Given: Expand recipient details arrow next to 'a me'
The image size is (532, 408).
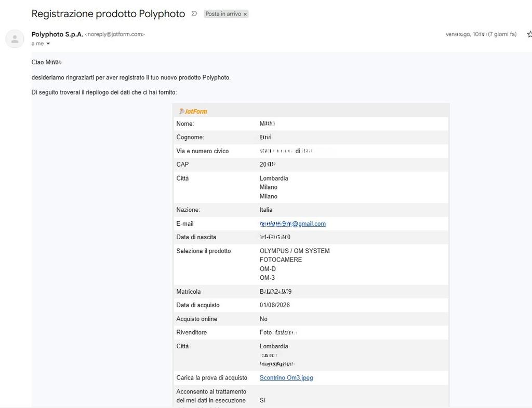Looking at the screenshot, I should (x=48, y=44).
